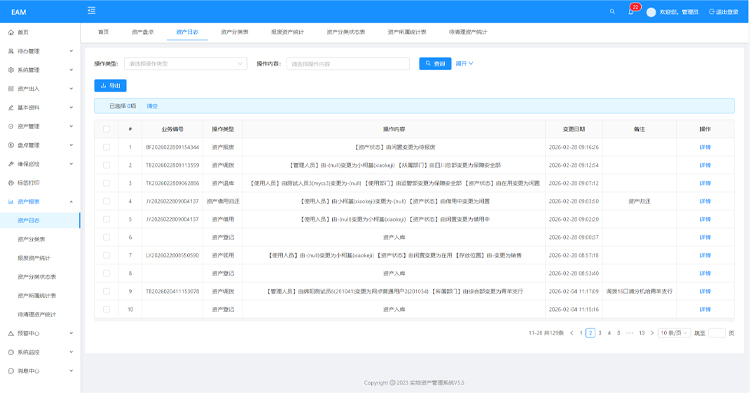Open the 10条/页 page size dropdown
Image resolution: width=750 pixels, height=394 pixels.
pos(674,333)
